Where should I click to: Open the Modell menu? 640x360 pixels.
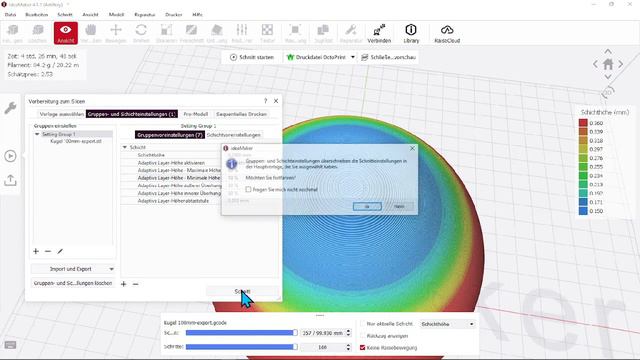pyautogui.click(x=116, y=15)
